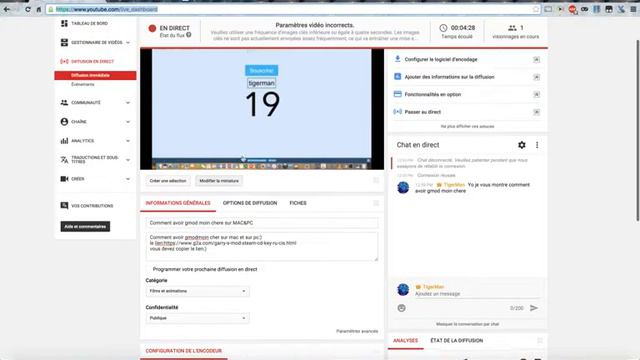640x360 pixels.
Task: Check Programmer votre prochaine diffusion en direct
Action: [149, 269]
